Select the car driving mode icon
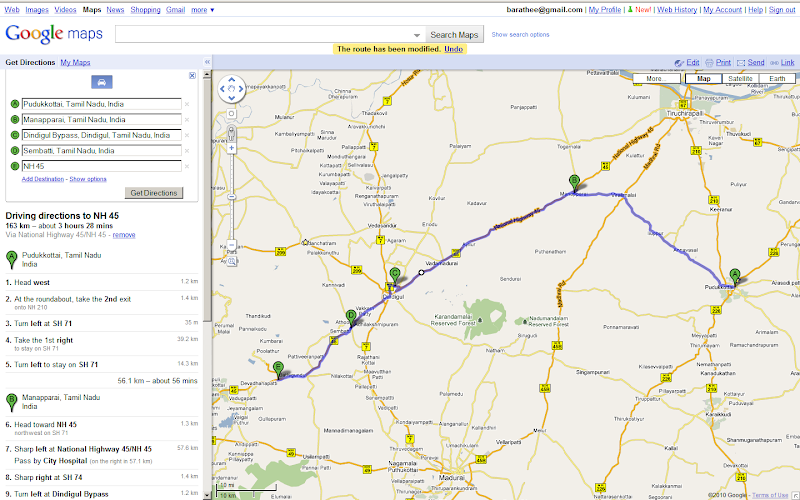Viewport: 800px width, 500px height. [102, 82]
